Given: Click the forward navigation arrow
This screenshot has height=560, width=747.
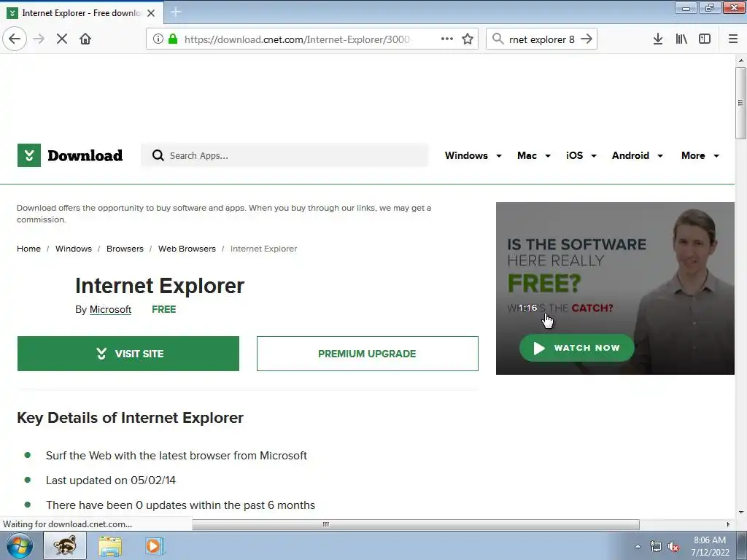Looking at the screenshot, I should pos(39,39).
